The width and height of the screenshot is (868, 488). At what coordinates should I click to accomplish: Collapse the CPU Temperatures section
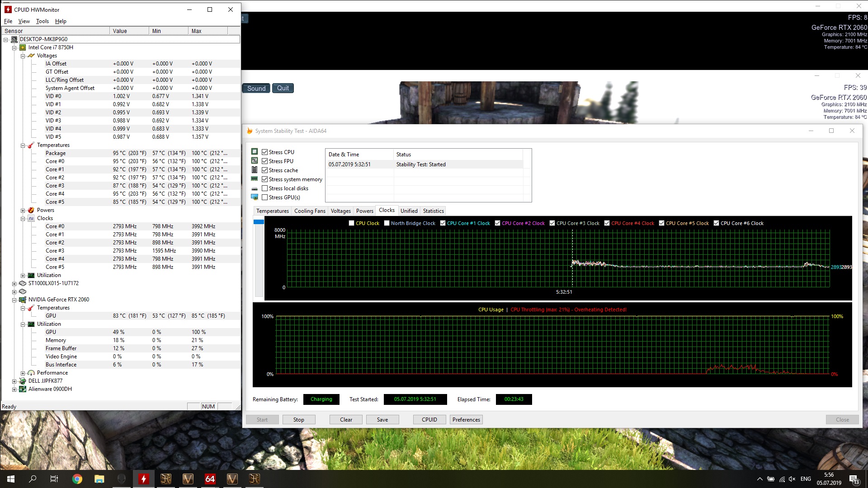[x=23, y=145]
